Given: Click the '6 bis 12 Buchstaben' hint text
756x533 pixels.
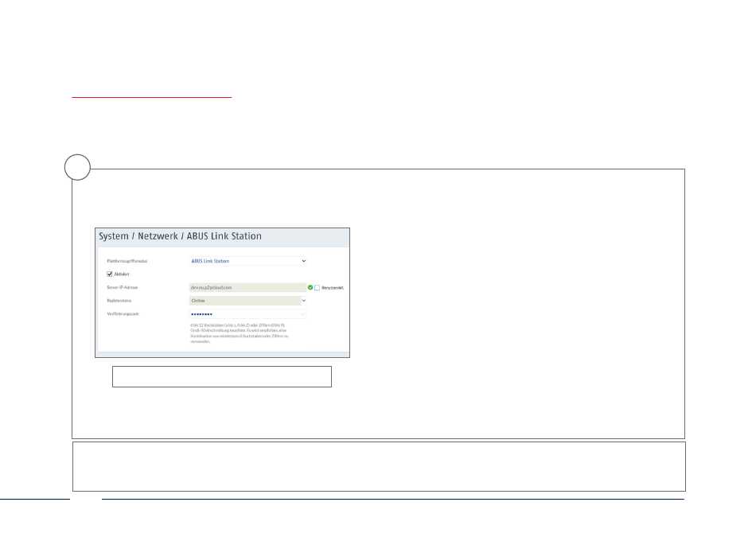Looking at the screenshot, I should point(240,333).
